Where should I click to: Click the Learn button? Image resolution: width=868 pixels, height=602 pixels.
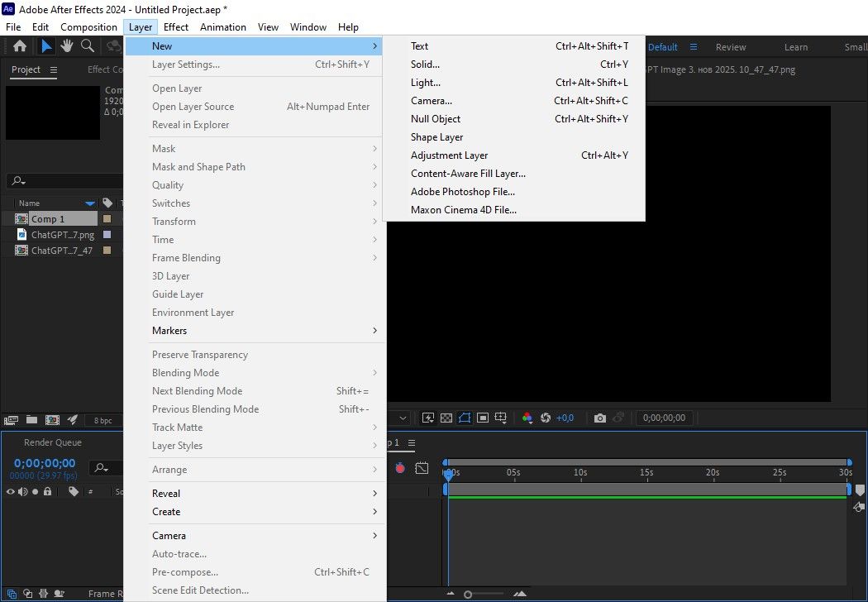click(x=795, y=47)
